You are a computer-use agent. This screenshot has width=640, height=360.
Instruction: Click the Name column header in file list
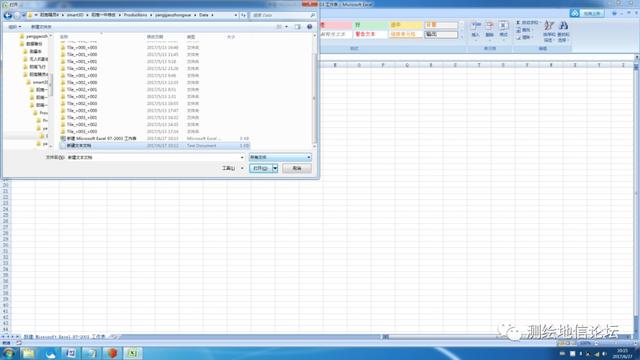(x=64, y=37)
